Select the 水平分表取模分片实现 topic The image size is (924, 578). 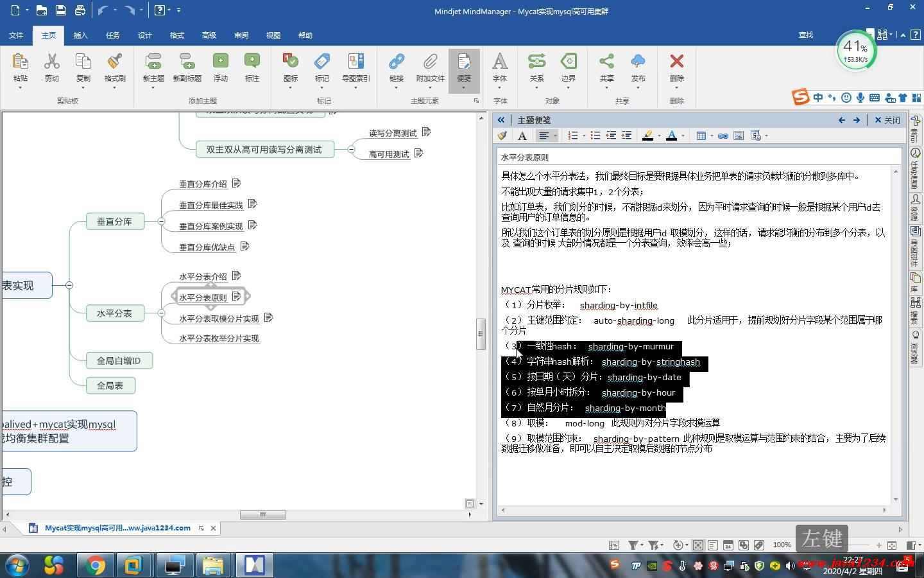219,319
